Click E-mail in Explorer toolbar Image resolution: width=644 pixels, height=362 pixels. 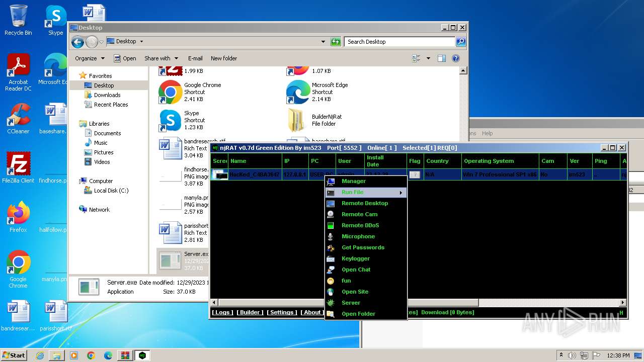tap(195, 58)
